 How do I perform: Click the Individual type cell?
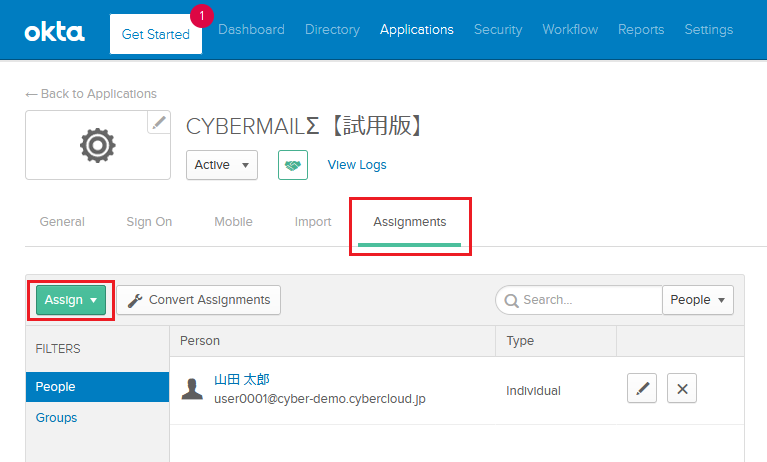coord(533,391)
